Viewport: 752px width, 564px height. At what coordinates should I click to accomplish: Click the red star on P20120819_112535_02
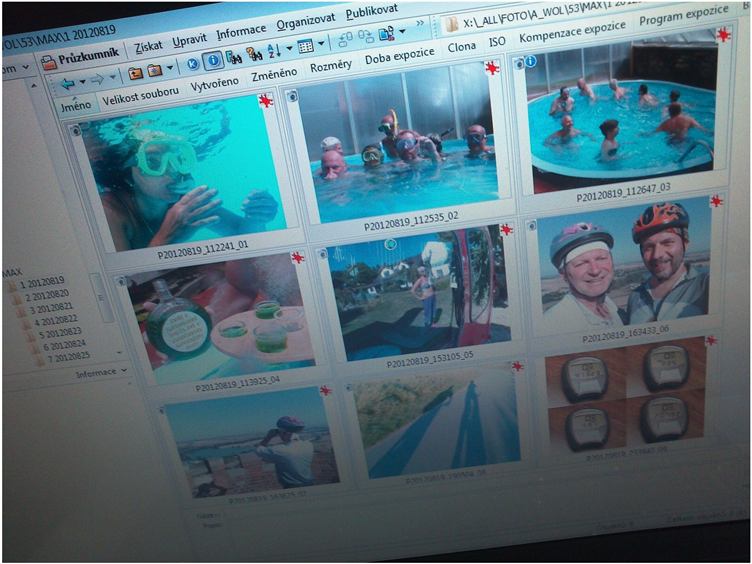click(x=492, y=68)
